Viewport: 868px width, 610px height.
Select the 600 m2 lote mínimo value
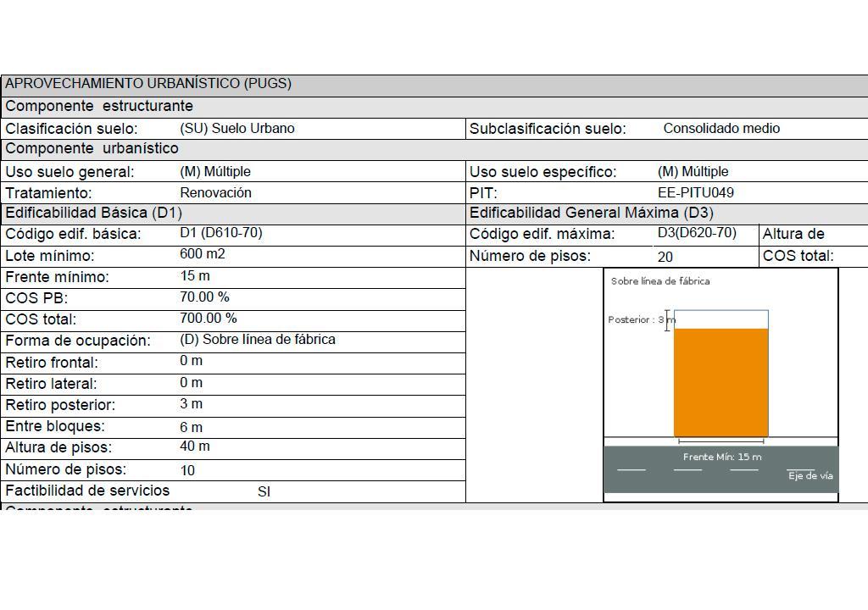click(202, 254)
